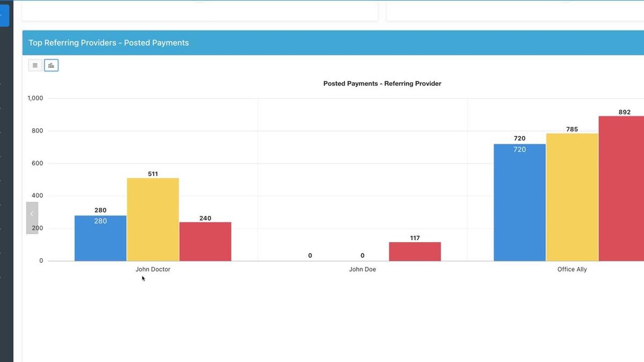Click John Doe's red 117 bar
This screenshot has height=362, width=644.
415,251
